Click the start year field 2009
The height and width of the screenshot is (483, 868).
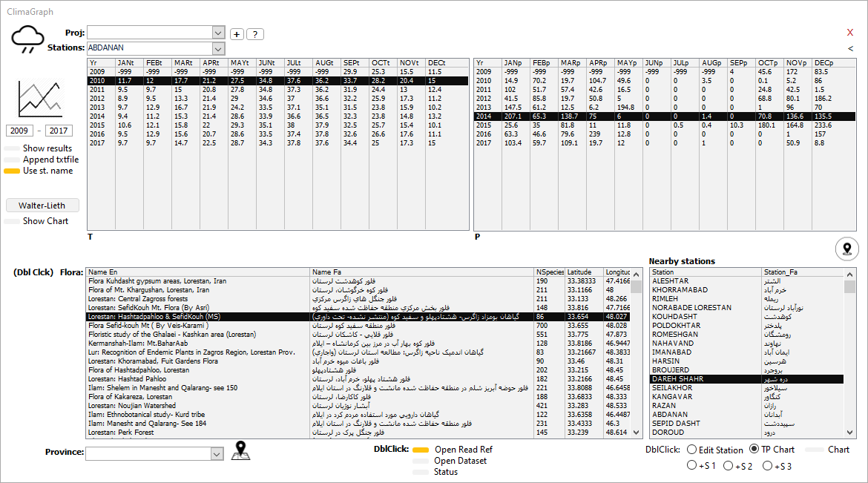19,131
